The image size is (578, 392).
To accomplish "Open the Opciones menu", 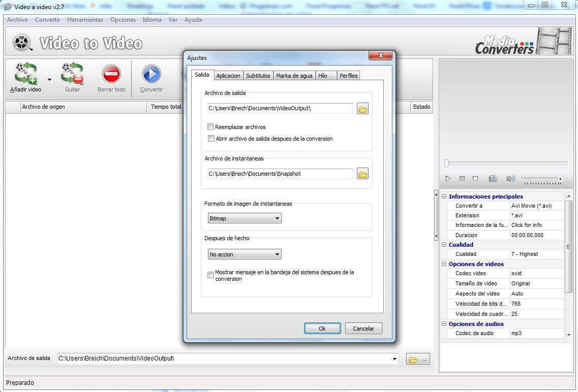I will coord(123,20).
